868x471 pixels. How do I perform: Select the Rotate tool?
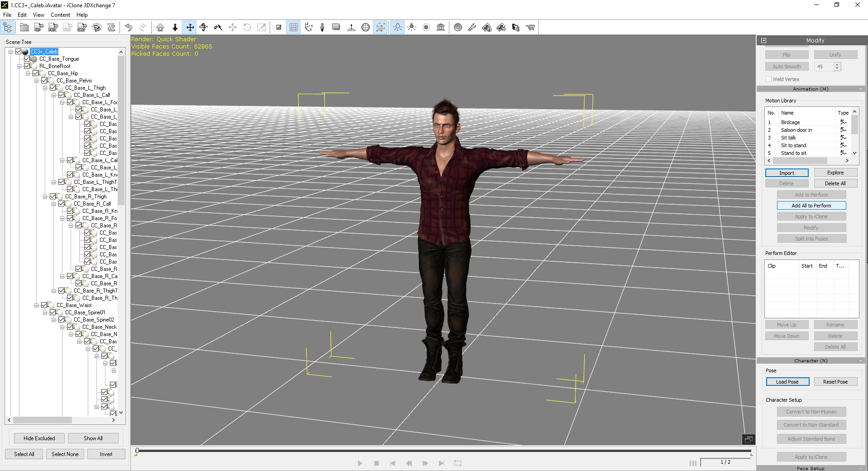click(204, 28)
